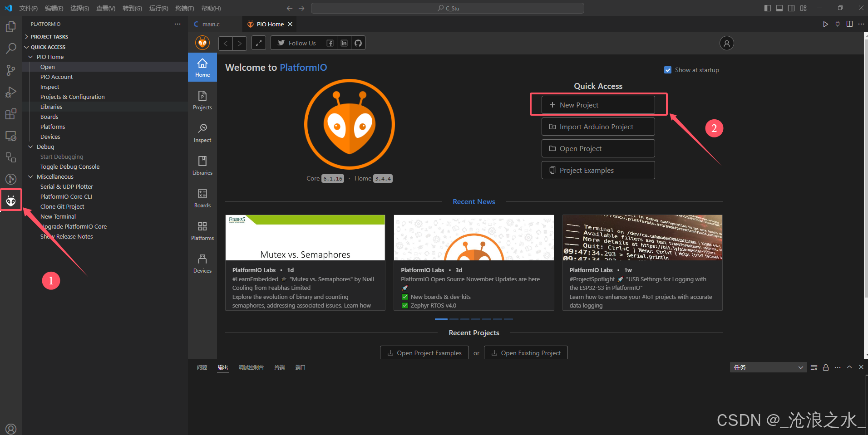Image resolution: width=868 pixels, height=435 pixels.
Task: Click the expand fullscreen icon in PIO toolbar
Action: (x=259, y=43)
